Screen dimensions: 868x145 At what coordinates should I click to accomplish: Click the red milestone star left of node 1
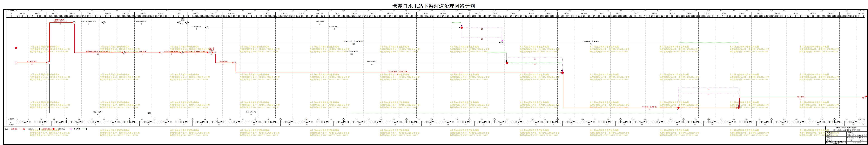pyautogui.click(x=16, y=48)
